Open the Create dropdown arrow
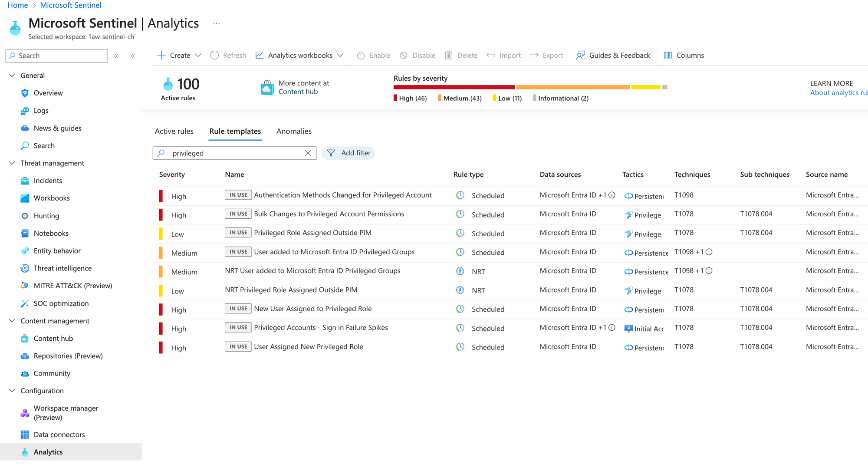 pos(198,55)
